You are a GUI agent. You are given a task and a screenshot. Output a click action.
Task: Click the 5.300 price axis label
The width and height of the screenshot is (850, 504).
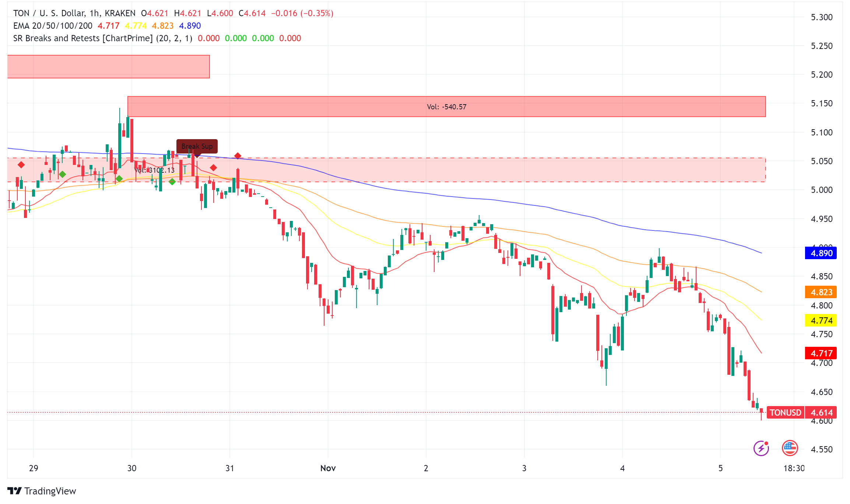pos(822,17)
